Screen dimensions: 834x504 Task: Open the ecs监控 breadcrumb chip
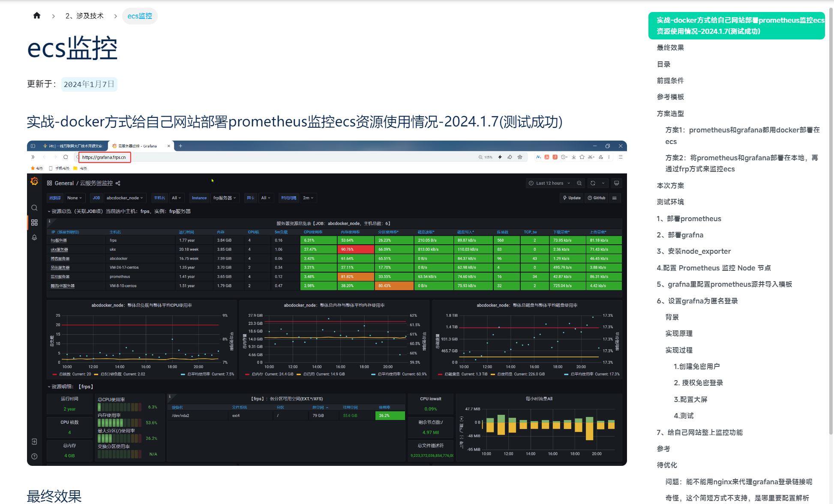[140, 16]
